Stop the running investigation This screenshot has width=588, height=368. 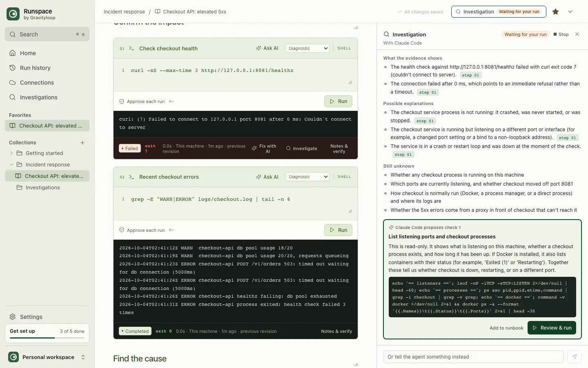coord(561,34)
